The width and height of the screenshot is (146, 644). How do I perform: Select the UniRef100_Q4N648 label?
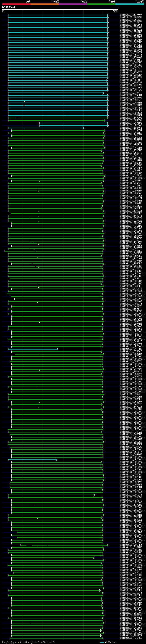[x=131, y=183]
